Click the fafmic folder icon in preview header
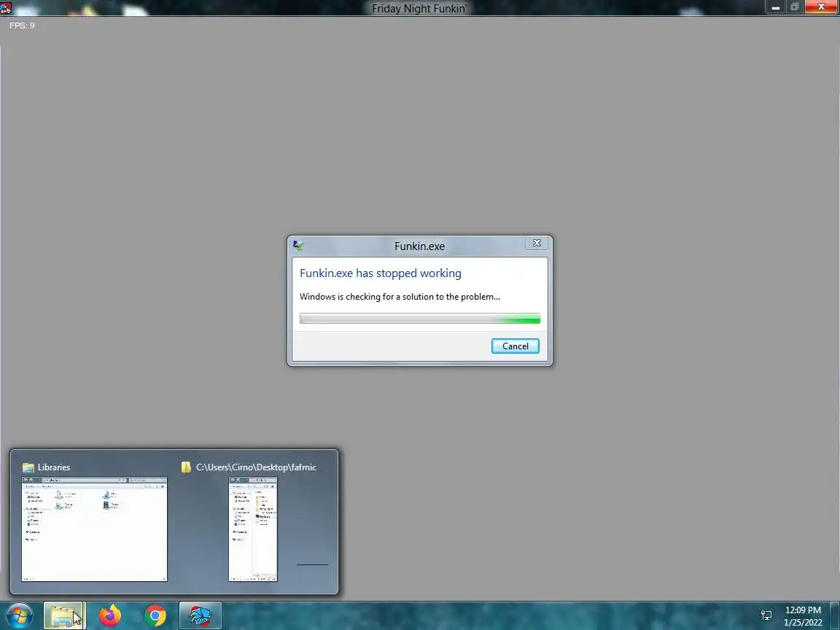840x630 pixels. 186,467
